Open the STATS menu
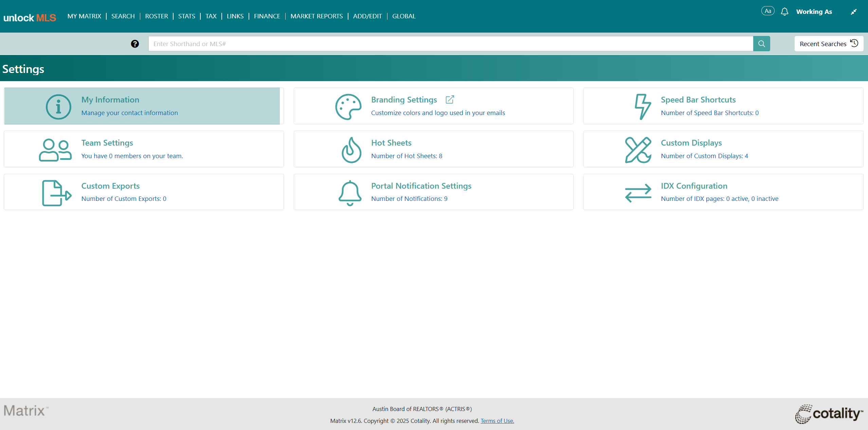The height and width of the screenshot is (430, 868). pos(187,16)
